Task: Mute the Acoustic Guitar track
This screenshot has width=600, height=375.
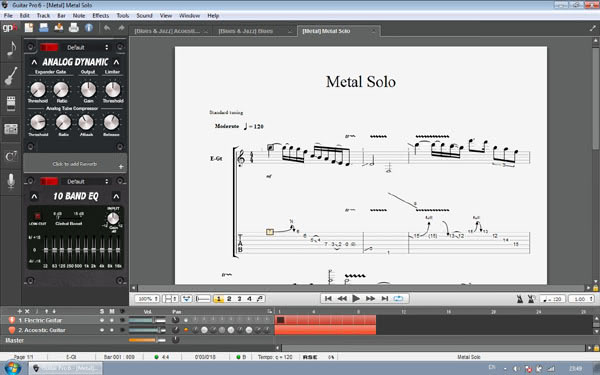Action: point(112,330)
